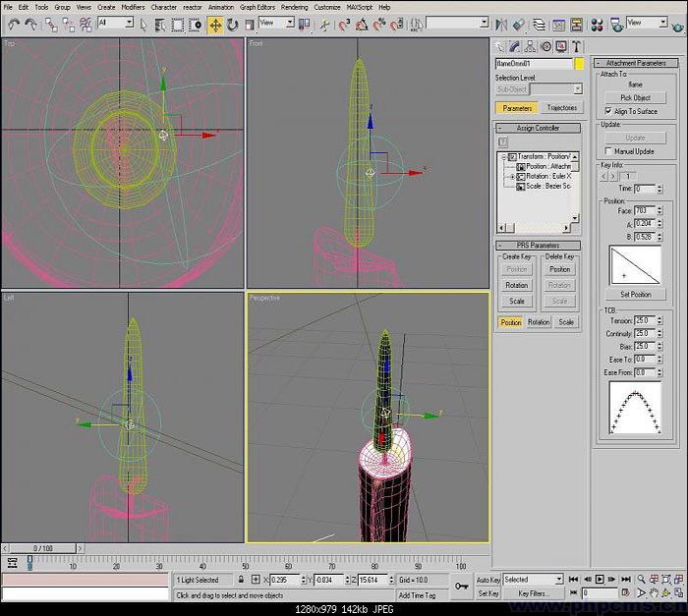The height and width of the screenshot is (616, 688).
Task: Open the Named Selection Sets dropdown
Action: [457, 23]
